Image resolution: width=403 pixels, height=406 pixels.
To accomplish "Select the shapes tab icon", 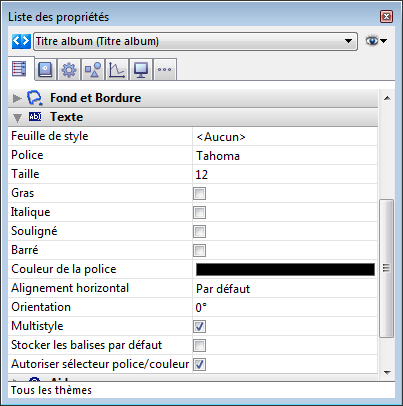I will [x=93, y=70].
